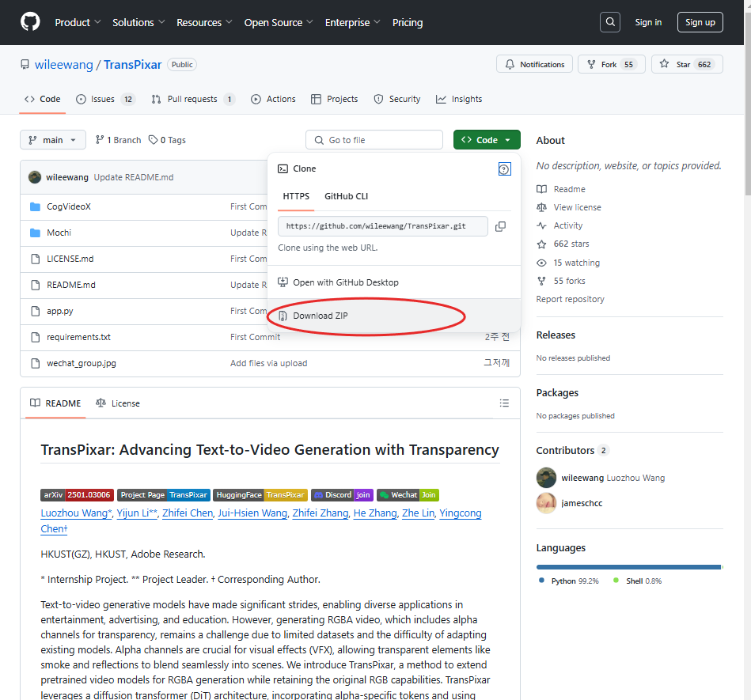Open Luozhou Wang author link
751x700 pixels.
[76, 513]
